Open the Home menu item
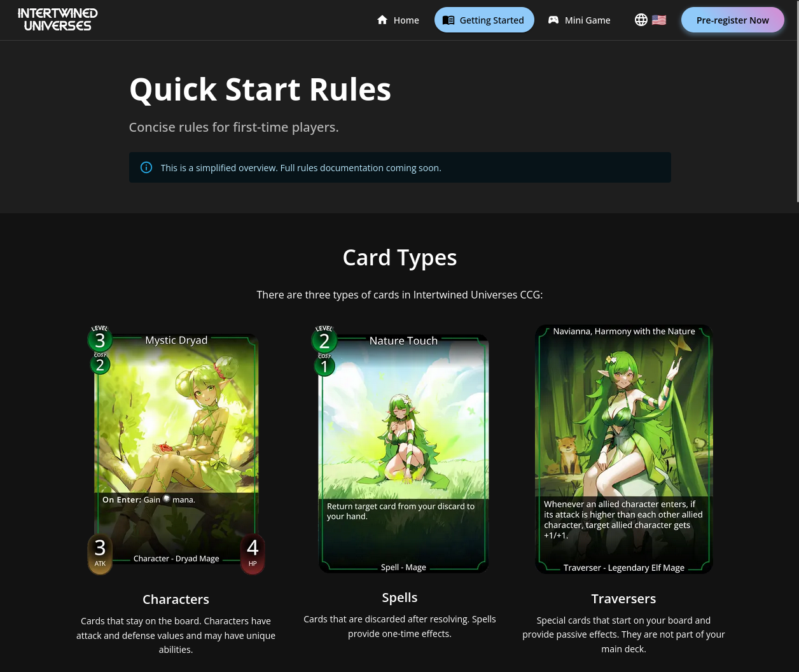The image size is (799, 672). click(398, 20)
